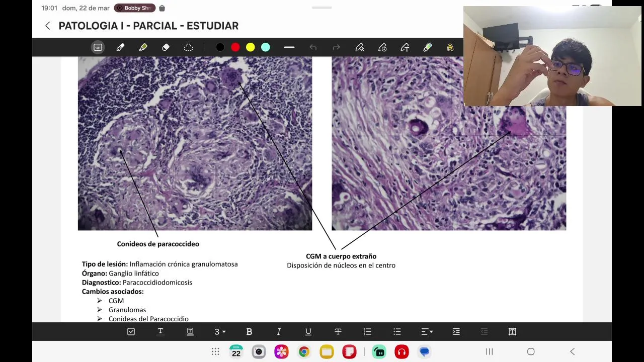This screenshot has height=362, width=644.
Task: Open the text color option
Action: (x=160, y=331)
